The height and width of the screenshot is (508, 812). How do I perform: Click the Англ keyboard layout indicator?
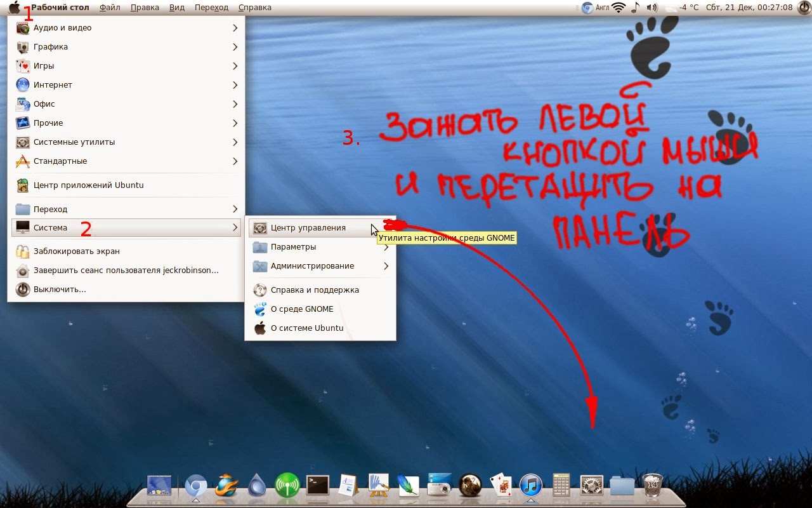point(603,8)
